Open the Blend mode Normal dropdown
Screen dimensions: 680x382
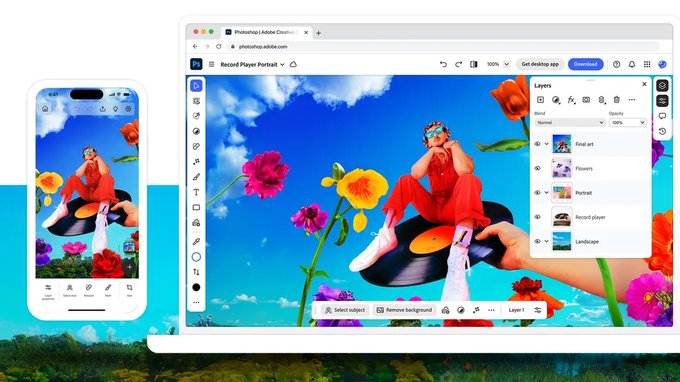[569, 123]
